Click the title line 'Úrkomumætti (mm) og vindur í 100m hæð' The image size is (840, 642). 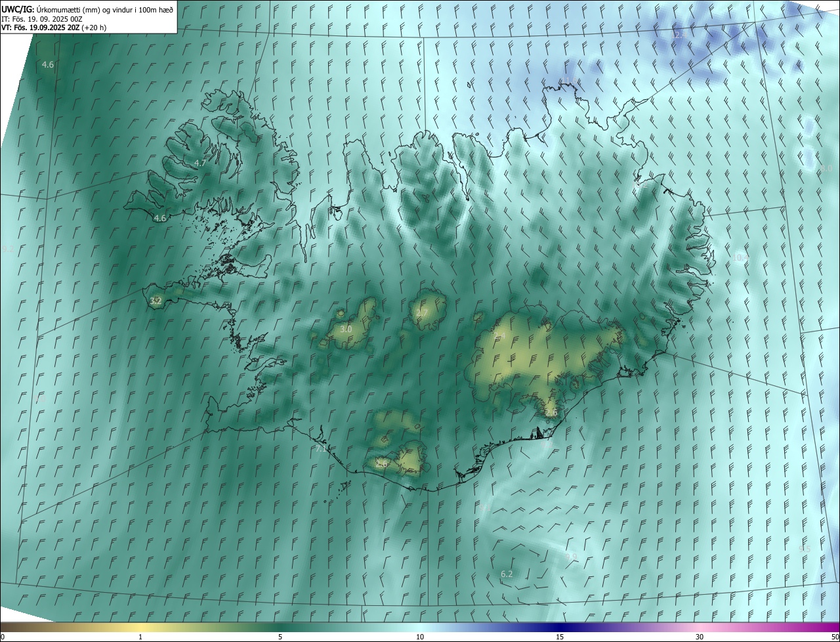click(104, 10)
